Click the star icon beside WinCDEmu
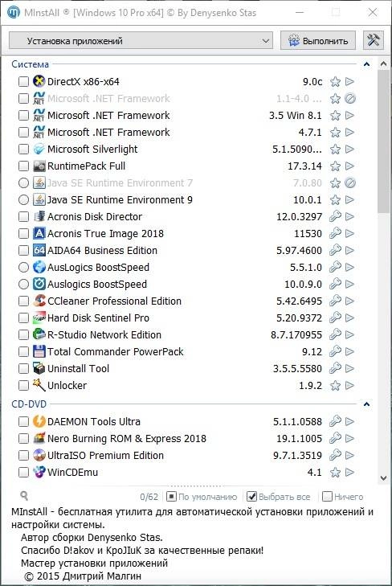The height and width of the screenshot is (586, 392). 335,473
